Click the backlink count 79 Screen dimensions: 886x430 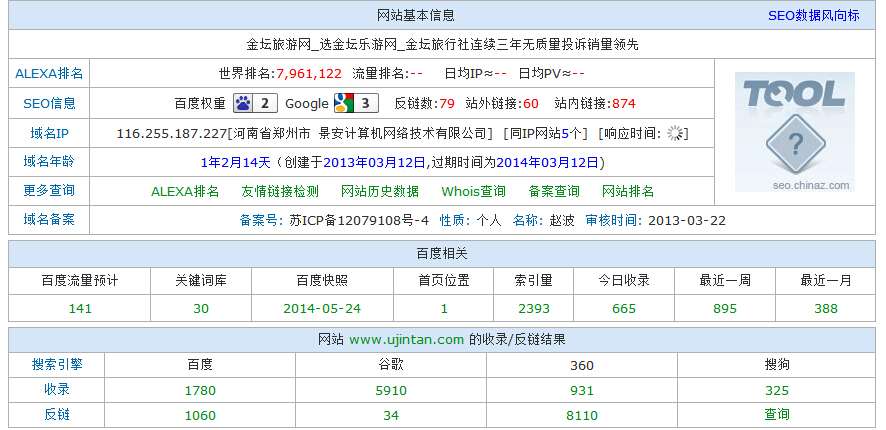coord(447,103)
